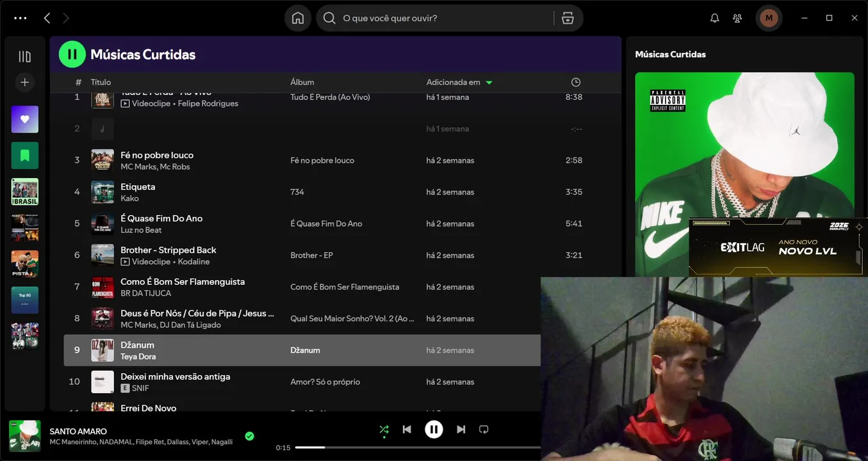Expand Your Library sidebar icon
The image size is (868, 461).
pyautogui.click(x=25, y=56)
